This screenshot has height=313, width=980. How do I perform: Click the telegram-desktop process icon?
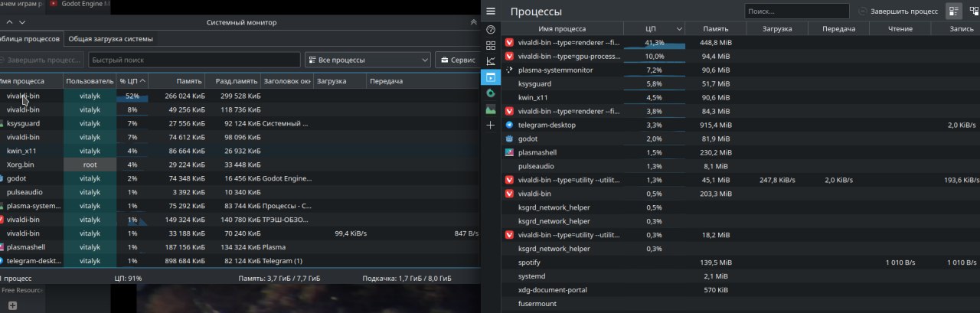point(509,125)
